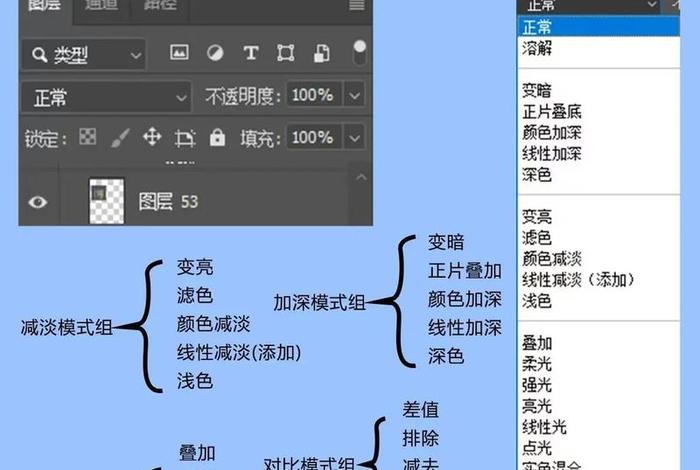The height and width of the screenshot is (470, 700).
Task: Click the 不透明度 100% value field
Action: coord(314,95)
